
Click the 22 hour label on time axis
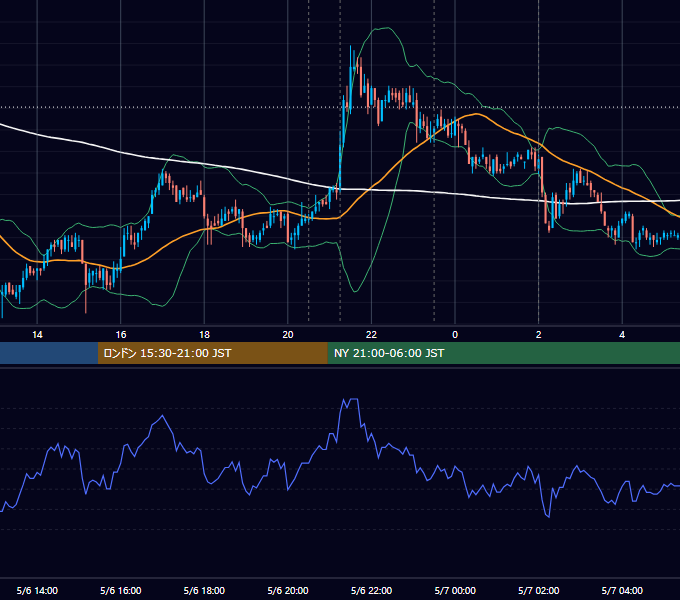click(371, 335)
